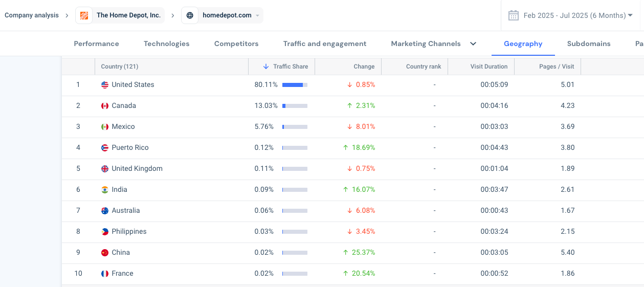Open the homedepot.com domain dropdown
Screen dimensions: 644x287
click(257, 15)
